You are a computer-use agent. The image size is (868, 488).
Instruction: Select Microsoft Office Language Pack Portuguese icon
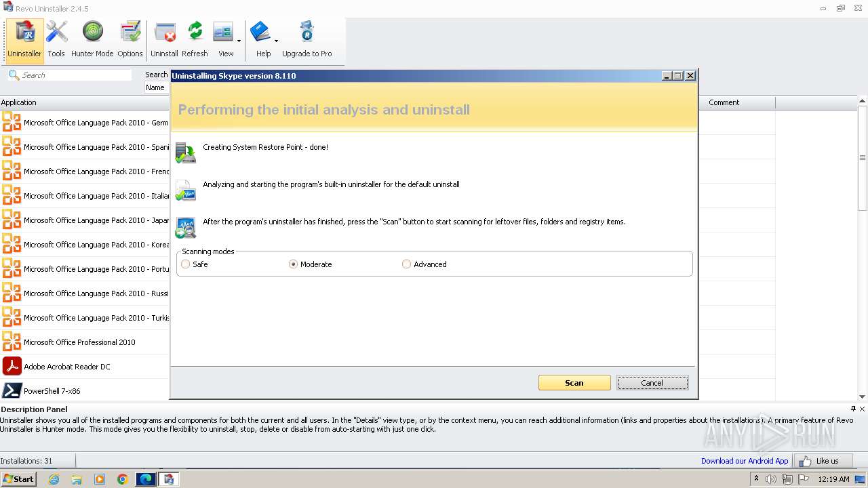click(x=12, y=268)
